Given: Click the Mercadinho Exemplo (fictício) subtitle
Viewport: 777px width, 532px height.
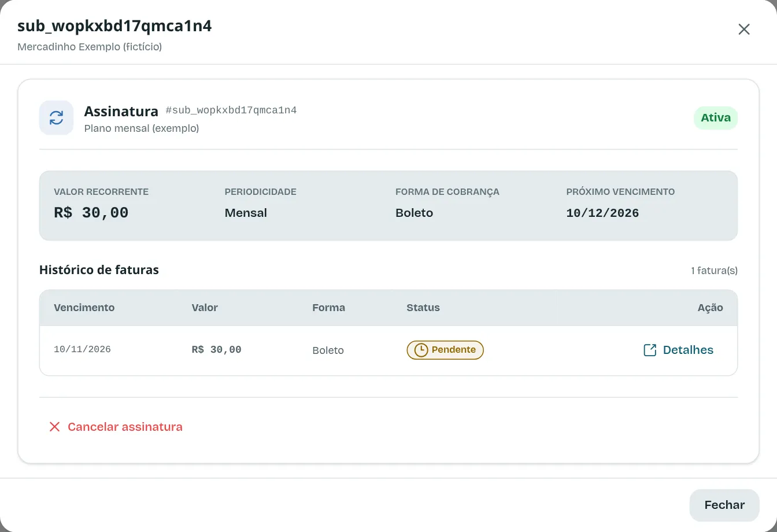Looking at the screenshot, I should (90, 47).
